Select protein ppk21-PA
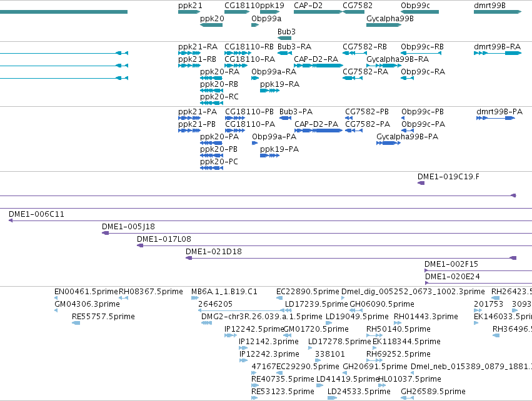Viewport: 532px width, 401px height. pos(198,112)
